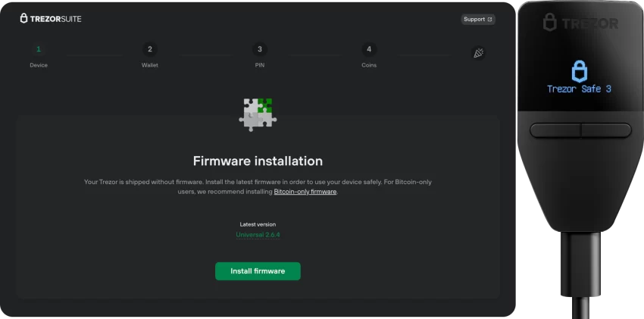This screenshot has width=644, height=319.
Task: Select step 2 circle in progress bar
Action: (150, 49)
